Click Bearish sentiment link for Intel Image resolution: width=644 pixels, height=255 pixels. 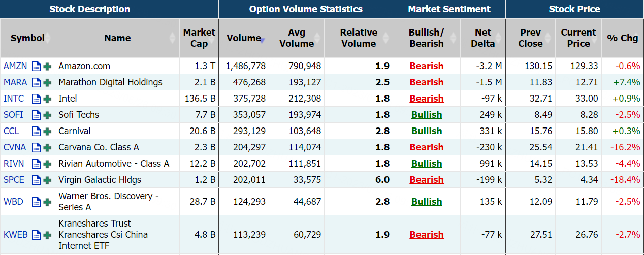427,99
